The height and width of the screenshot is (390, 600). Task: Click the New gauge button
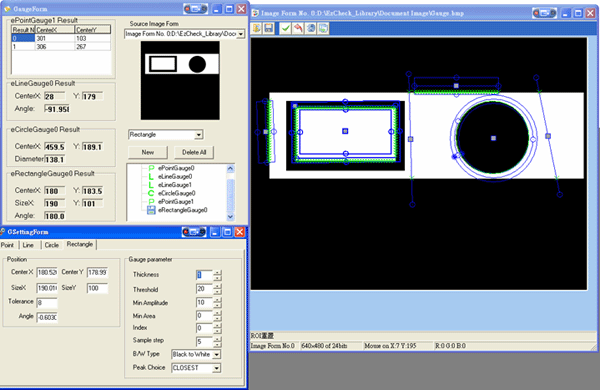coord(148,152)
